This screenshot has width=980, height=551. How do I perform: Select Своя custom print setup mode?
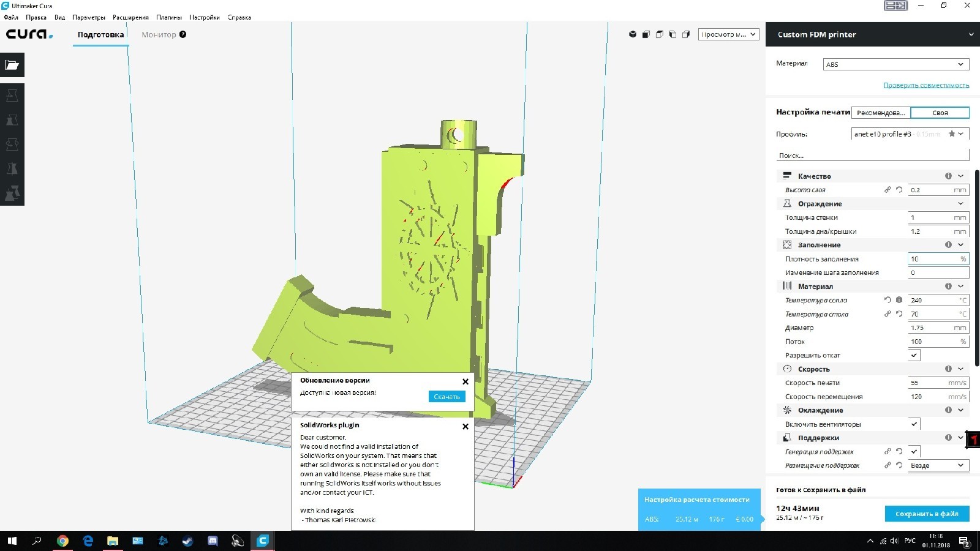[940, 113]
